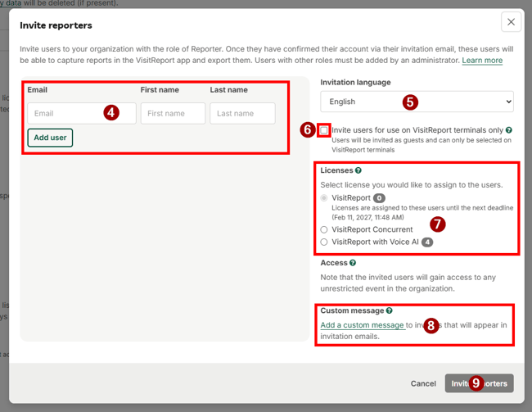Click the Voice AI license count badge
The image size is (532, 412).
click(x=427, y=242)
